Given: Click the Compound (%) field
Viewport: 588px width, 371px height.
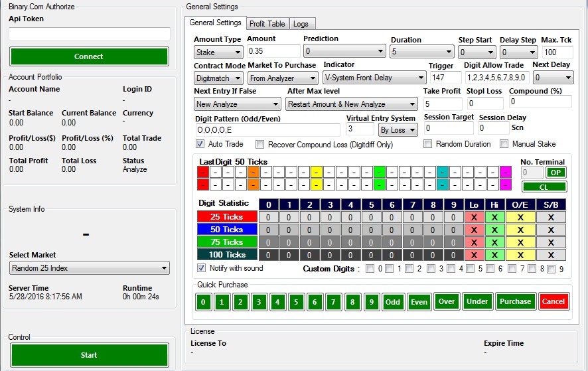Looking at the screenshot, I should pyautogui.click(x=540, y=102).
